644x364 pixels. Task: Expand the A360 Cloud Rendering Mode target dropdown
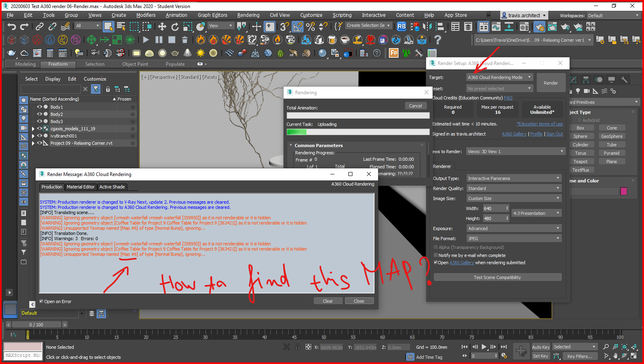click(529, 77)
